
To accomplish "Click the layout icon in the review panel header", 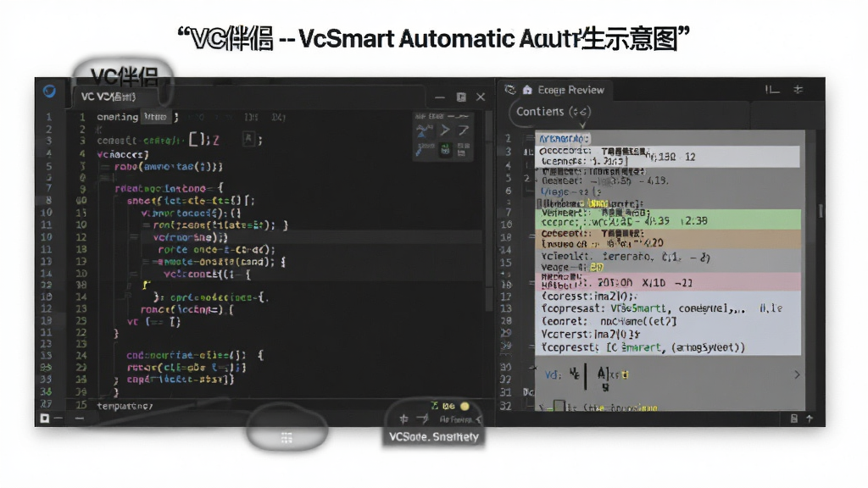I will (772, 89).
